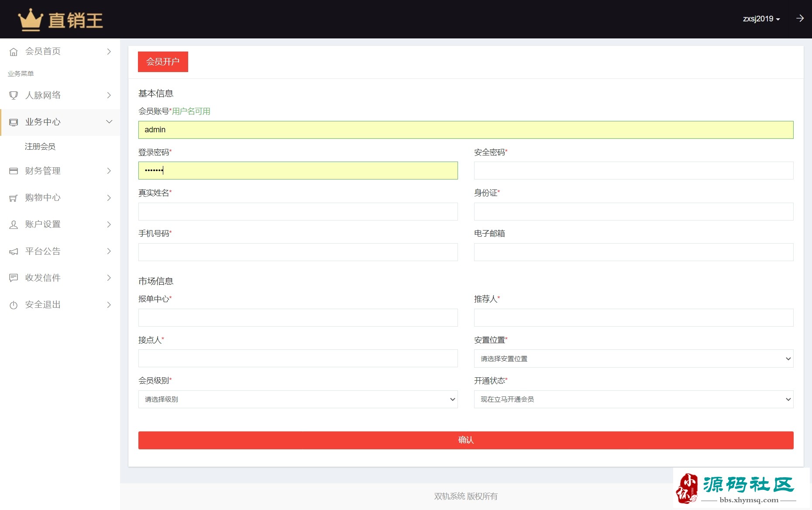
Task: Click the megaphone icon for 平台公告
Action: click(x=14, y=252)
